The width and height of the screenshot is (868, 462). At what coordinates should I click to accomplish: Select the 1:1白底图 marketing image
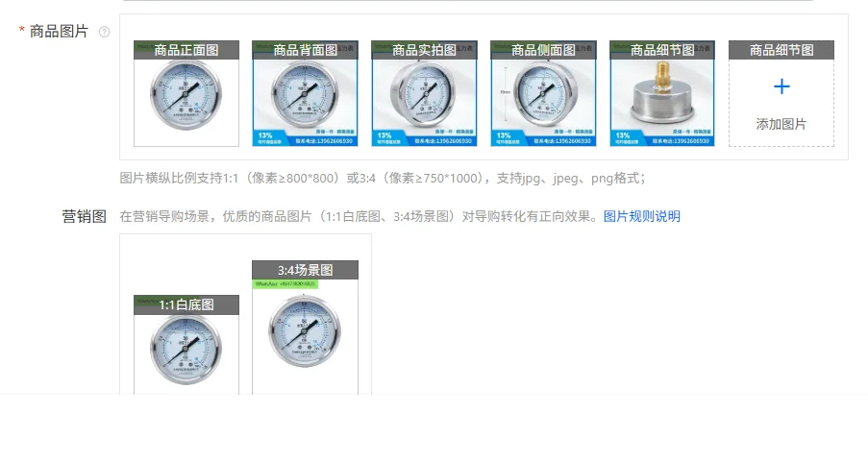(186, 345)
